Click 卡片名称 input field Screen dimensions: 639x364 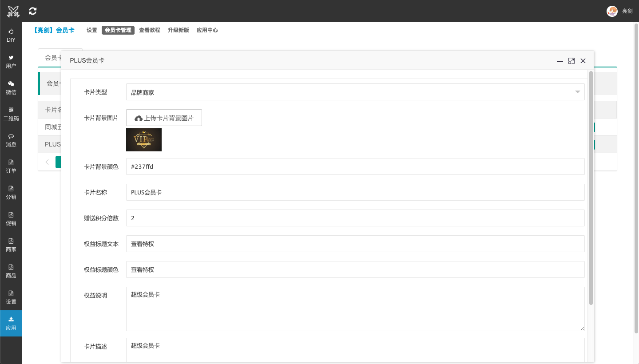click(x=355, y=192)
